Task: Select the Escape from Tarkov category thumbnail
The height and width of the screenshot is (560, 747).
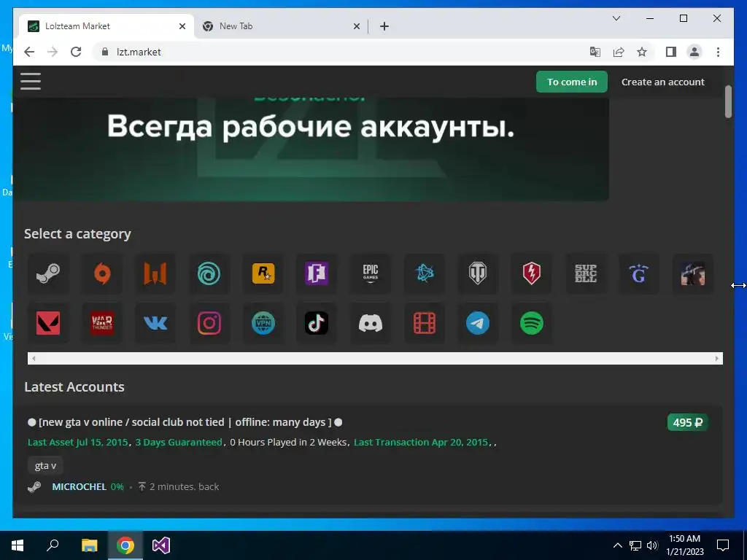Action: pyautogui.click(x=693, y=274)
